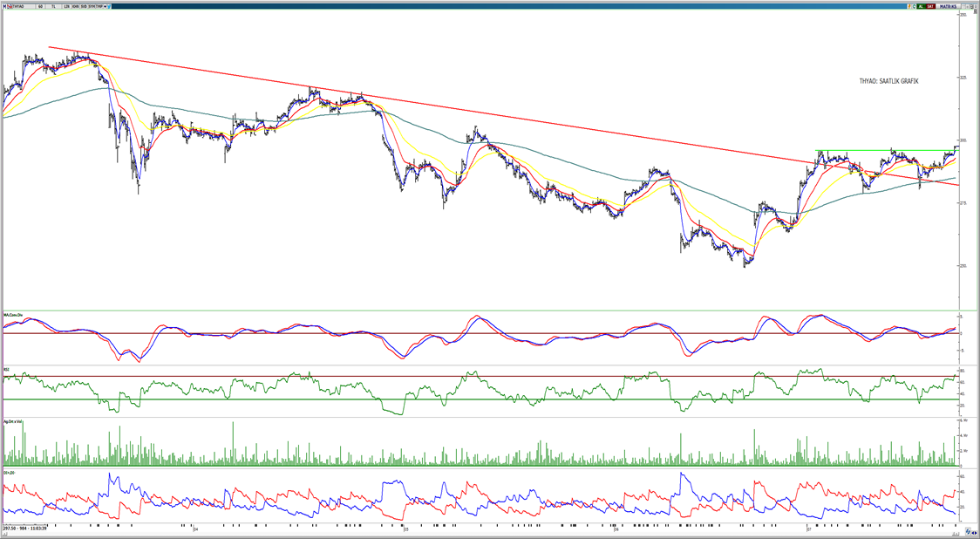This screenshot has width=980, height=539.
Task: Select the THYAO: SAATLIK GRAFIK text label
Action: [x=888, y=81]
